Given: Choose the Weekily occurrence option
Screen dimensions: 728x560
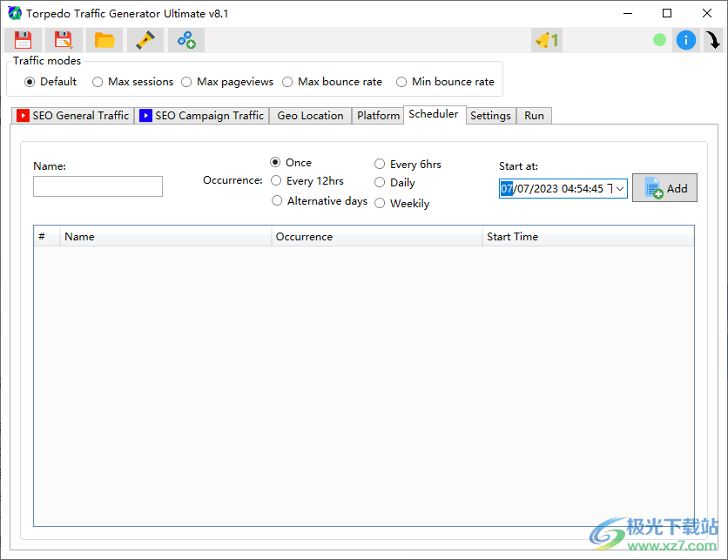Looking at the screenshot, I should coord(380,203).
